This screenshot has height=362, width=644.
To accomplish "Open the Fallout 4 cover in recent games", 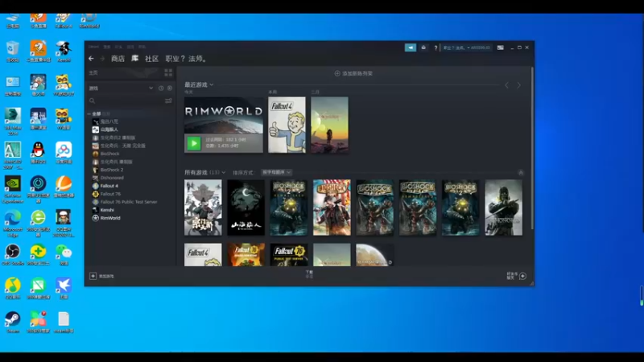I will point(287,125).
